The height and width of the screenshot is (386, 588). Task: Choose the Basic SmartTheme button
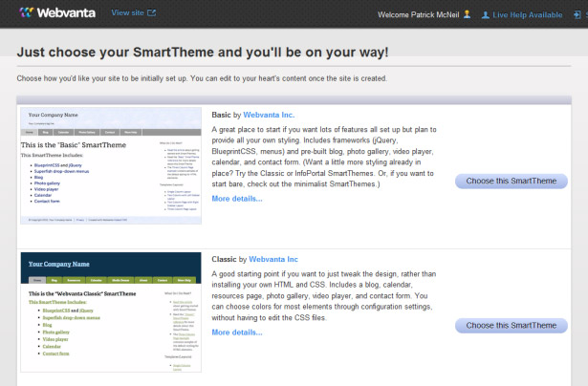tap(512, 181)
